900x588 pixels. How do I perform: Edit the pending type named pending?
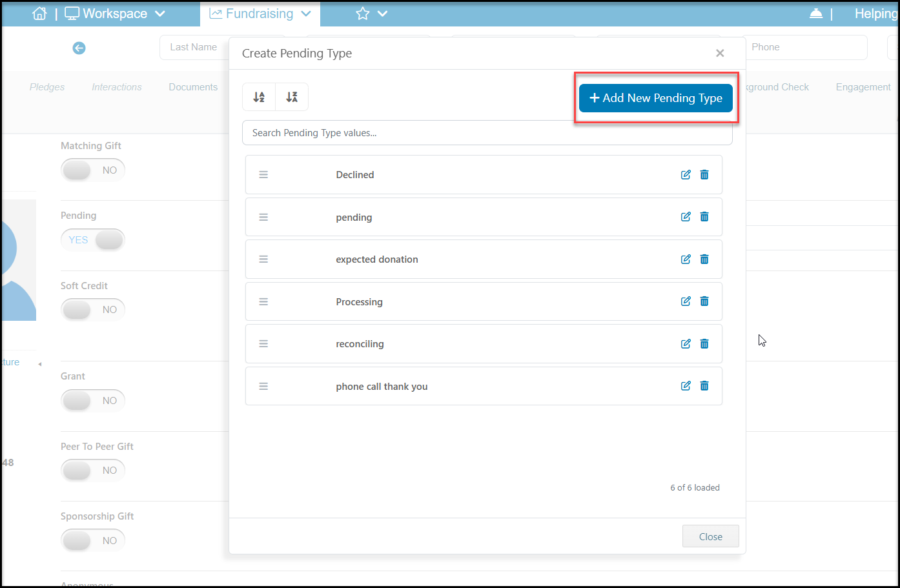(686, 217)
